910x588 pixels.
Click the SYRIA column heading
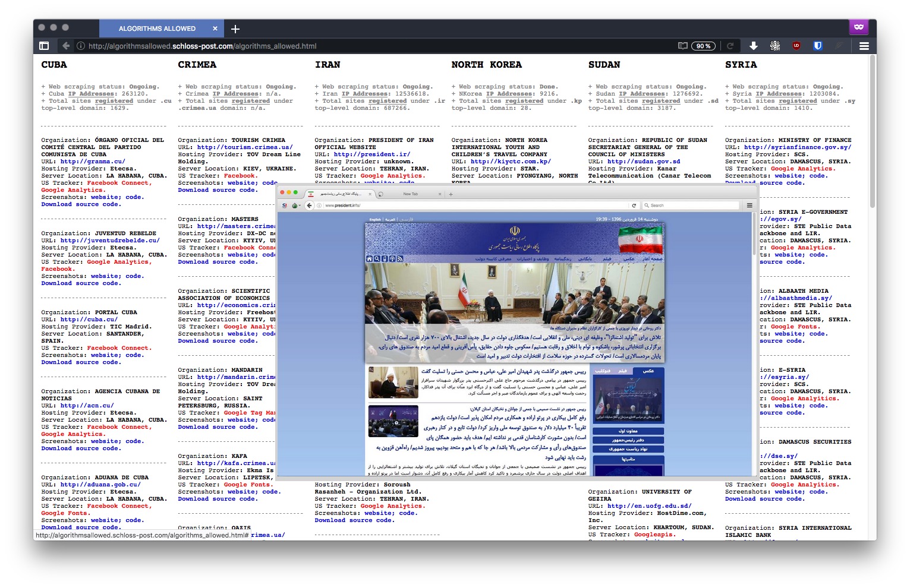(x=741, y=65)
